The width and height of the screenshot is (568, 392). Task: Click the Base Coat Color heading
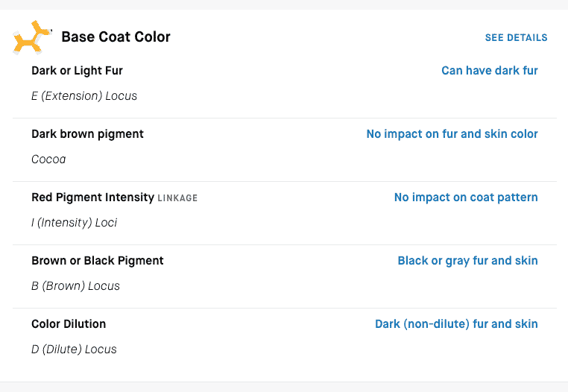click(x=116, y=37)
